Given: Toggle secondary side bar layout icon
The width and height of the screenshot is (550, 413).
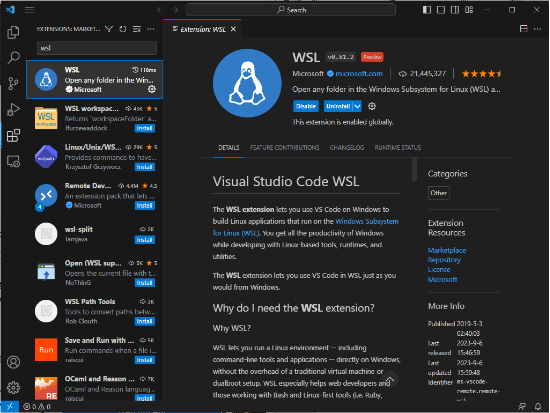Looking at the screenshot, I should pyautogui.click(x=455, y=10).
